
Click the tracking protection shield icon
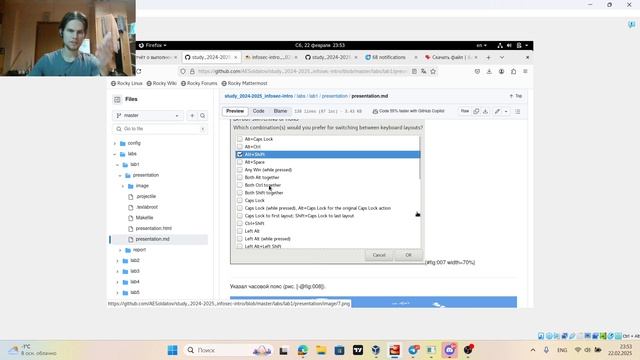pyautogui.click(x=183, y=71)
